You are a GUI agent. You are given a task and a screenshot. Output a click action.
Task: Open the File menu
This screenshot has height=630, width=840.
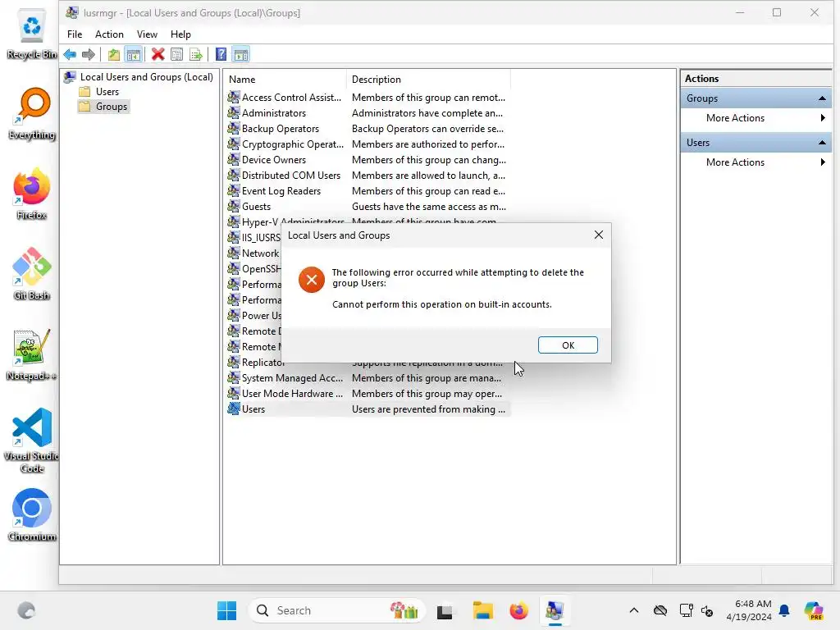pyautogui.click(x=75, y=34)
